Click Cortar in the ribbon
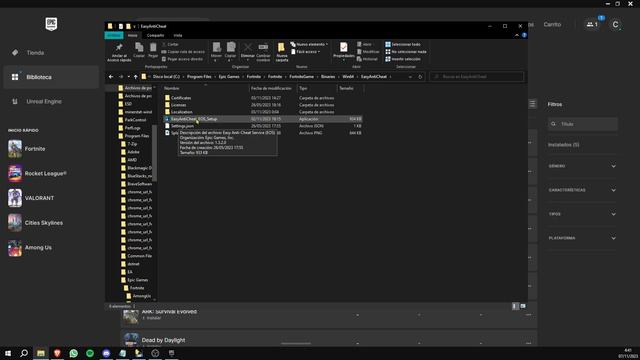 (170, 44)
